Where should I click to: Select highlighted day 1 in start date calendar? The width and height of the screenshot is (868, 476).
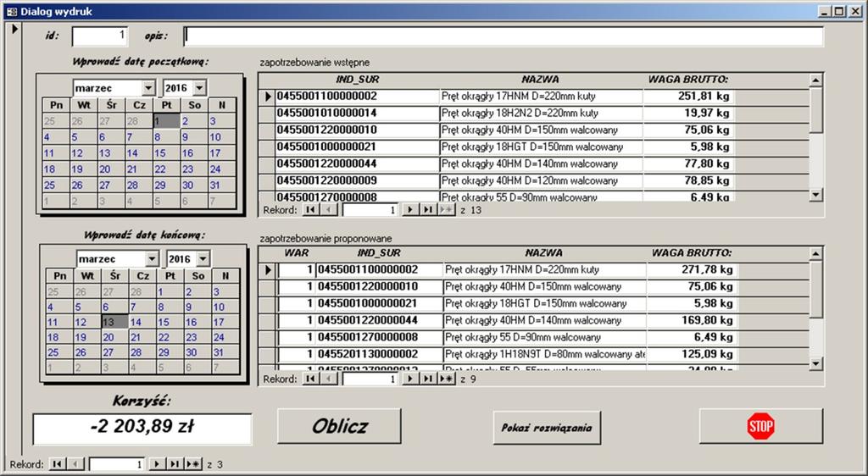(x=167, y=121)
